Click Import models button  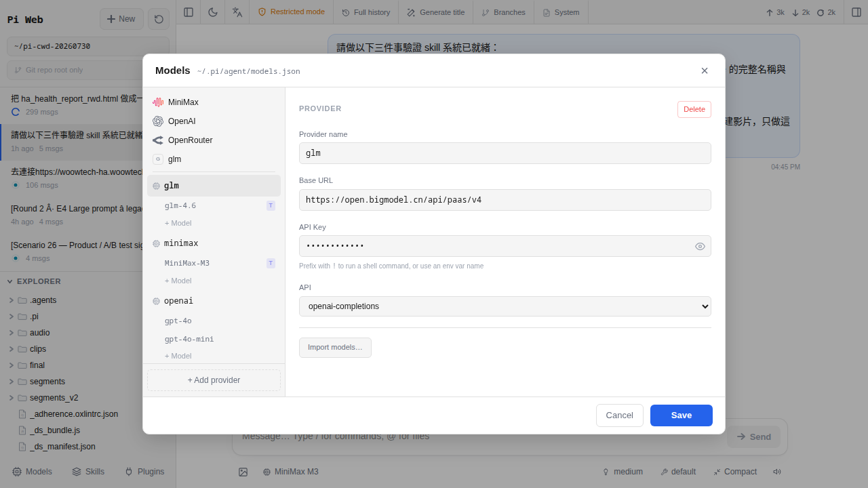click(335, 348)
